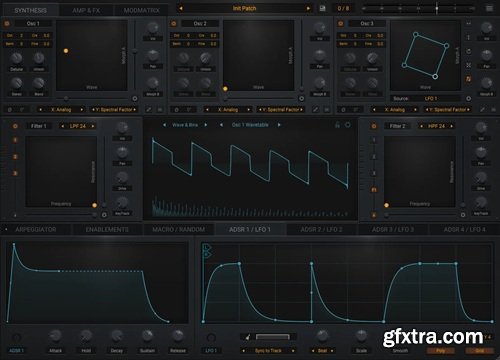Toggle the Filter 2 power button
The width and height of the screenshot is (500, 360).
374,126
